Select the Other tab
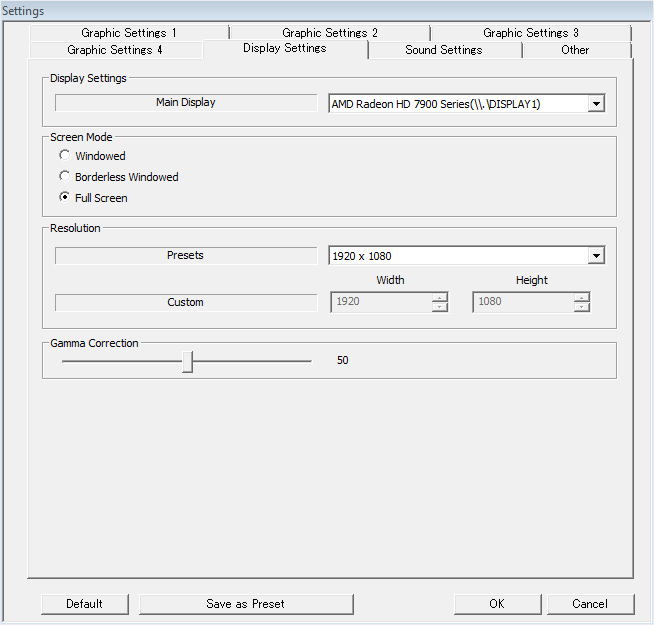The width and height of the screenshot is (654, 625). pos(575,50)
